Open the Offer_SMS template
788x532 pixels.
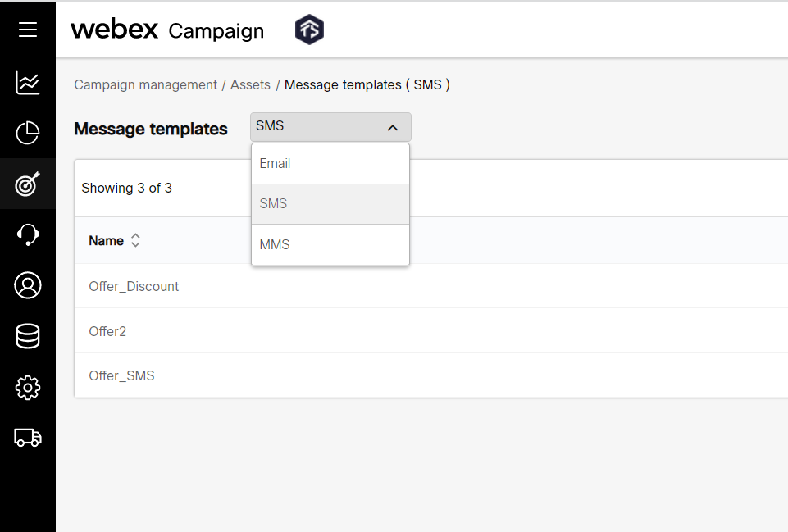(x=121, y=375)
